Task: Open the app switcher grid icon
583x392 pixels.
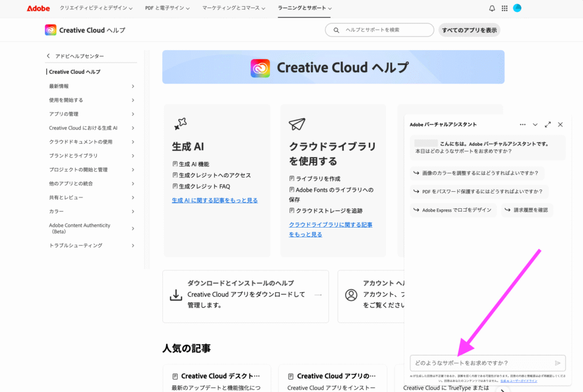Action: 504,8
